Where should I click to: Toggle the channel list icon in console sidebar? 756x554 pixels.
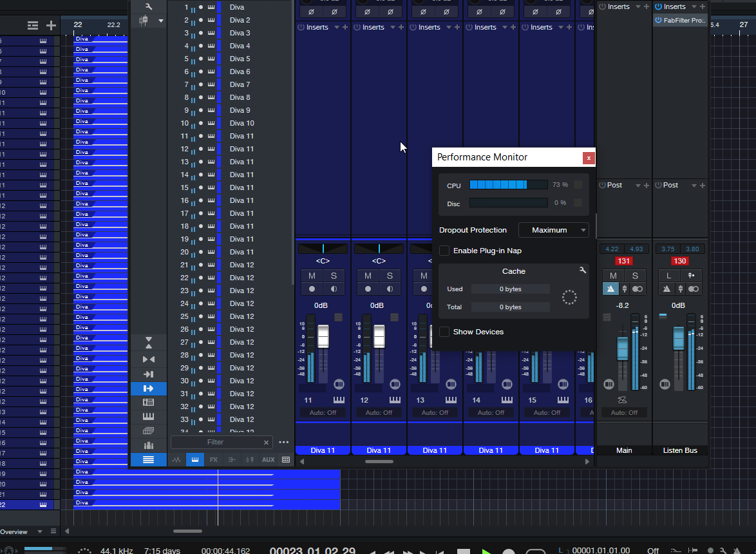pyautogui.click(x=149, y=460)
